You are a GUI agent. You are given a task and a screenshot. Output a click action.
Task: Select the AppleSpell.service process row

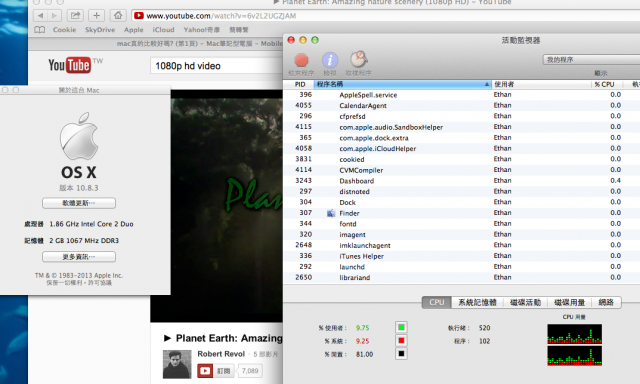461,95
